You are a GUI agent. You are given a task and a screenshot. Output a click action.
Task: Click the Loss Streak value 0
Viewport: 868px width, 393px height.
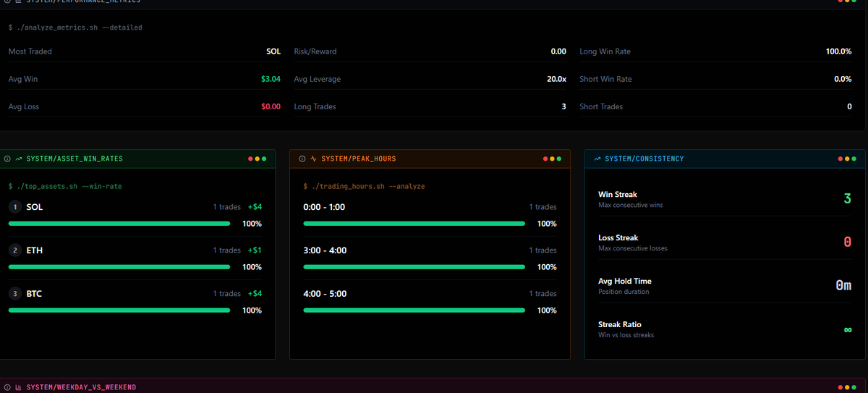coord(847,242)
